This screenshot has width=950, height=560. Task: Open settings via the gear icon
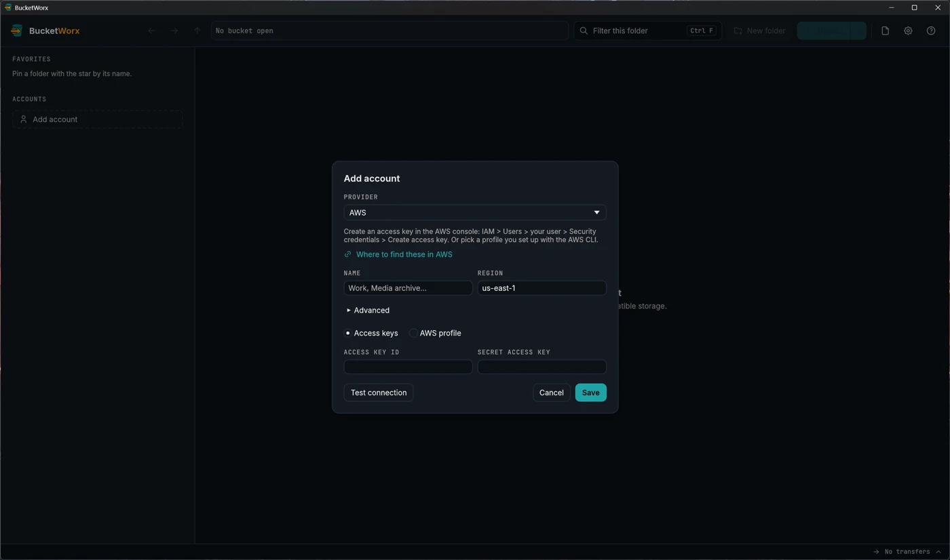click(x=908, y=31)
